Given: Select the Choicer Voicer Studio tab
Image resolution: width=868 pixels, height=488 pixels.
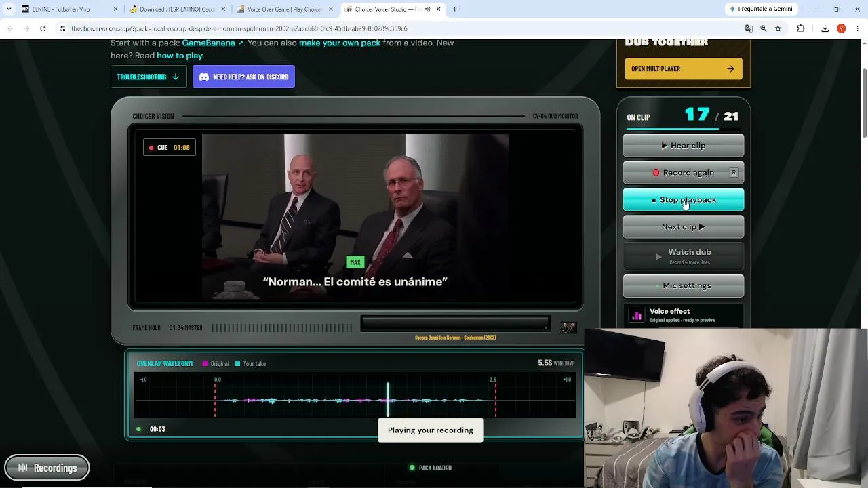Looking at the screenshot, I should (392, 9).
